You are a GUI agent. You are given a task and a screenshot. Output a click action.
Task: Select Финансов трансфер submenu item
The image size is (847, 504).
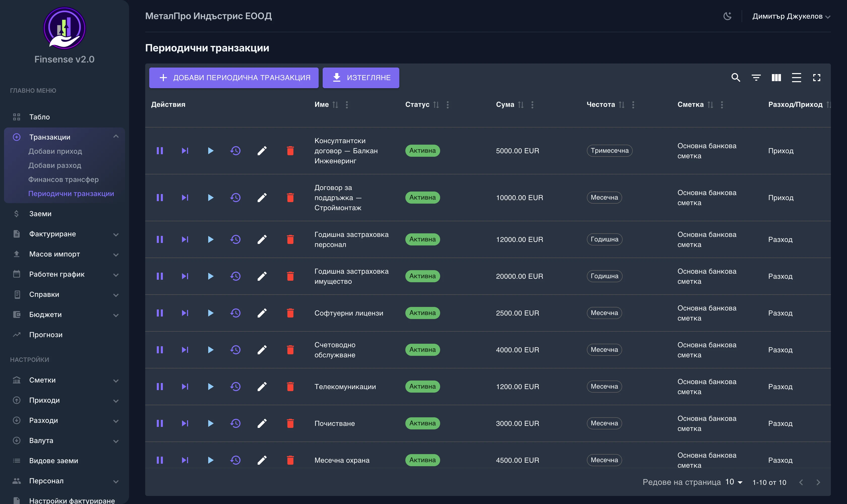tap(63, 179)
